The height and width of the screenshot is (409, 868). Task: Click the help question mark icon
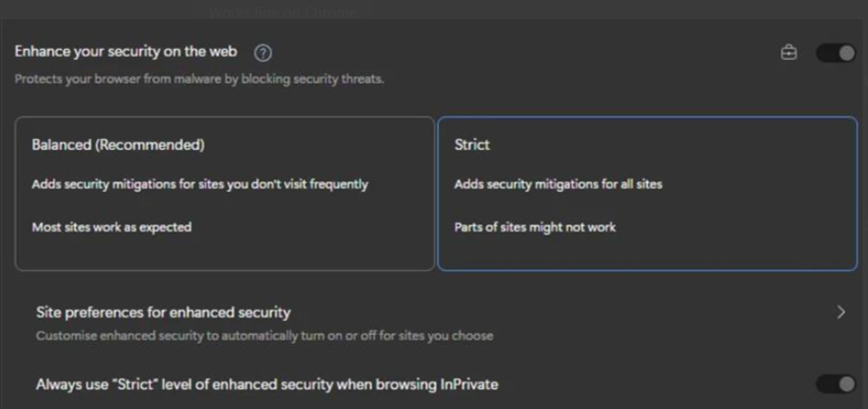[x=262, y=53]
